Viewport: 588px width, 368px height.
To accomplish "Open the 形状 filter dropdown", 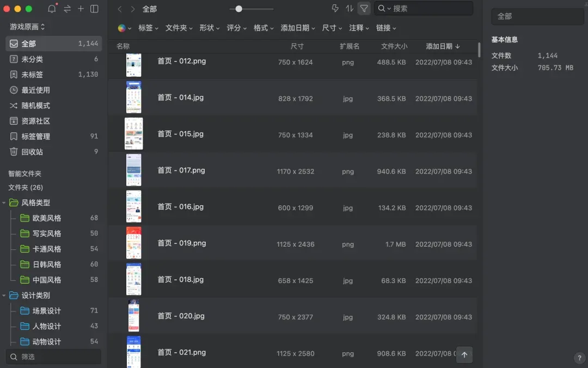I will click(209, 28).
